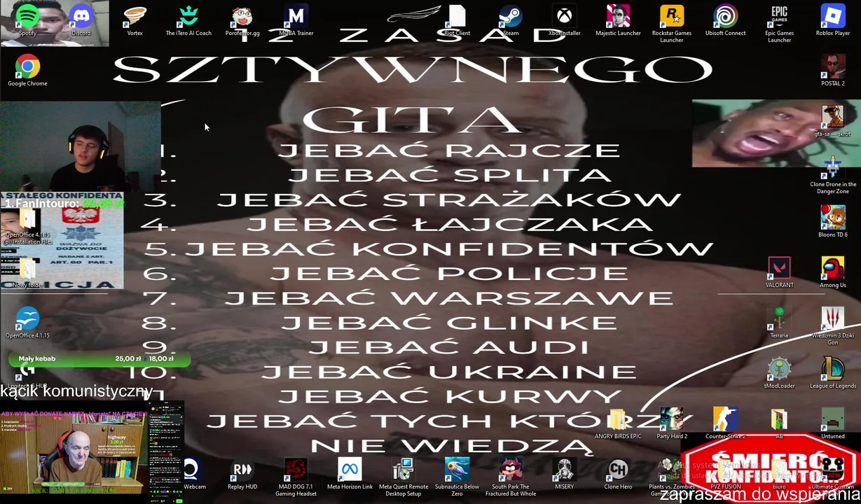Click the '1.FanIntouro' top donor text
861x504 pixels.
pos(64,203)
